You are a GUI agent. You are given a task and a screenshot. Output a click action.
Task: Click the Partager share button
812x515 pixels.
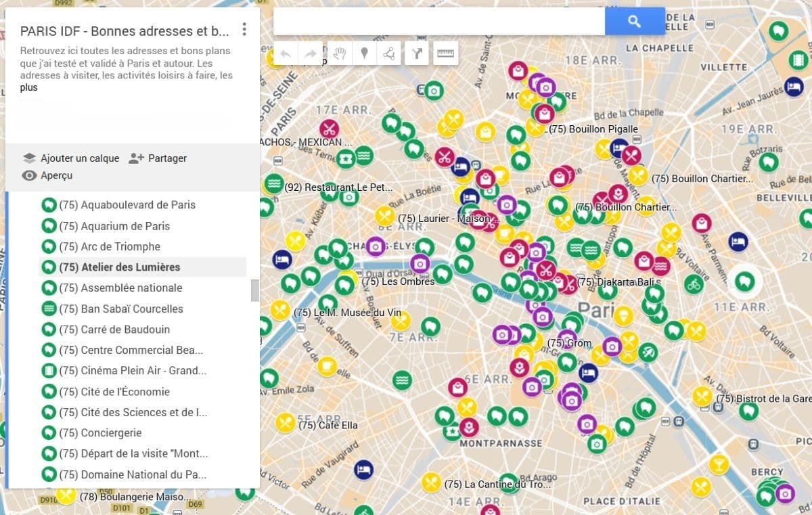pyautogui.click(x=167, y=158)
